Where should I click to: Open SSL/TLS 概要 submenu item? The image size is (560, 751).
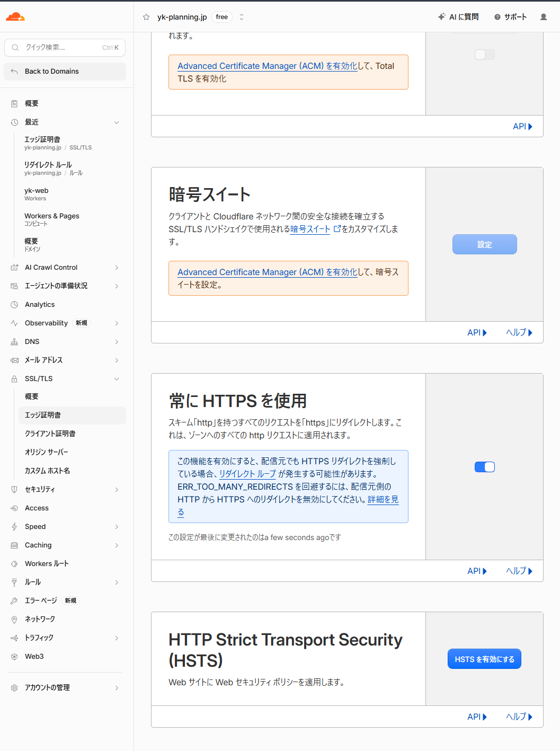pyautogui.click(x=72, y=396)
